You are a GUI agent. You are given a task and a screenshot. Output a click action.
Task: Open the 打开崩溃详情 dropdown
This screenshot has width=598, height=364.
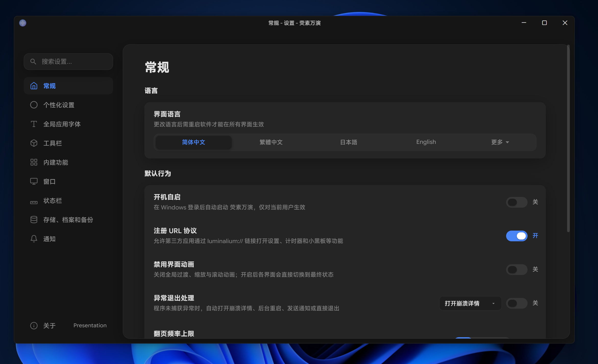click(x=470, y=303)
